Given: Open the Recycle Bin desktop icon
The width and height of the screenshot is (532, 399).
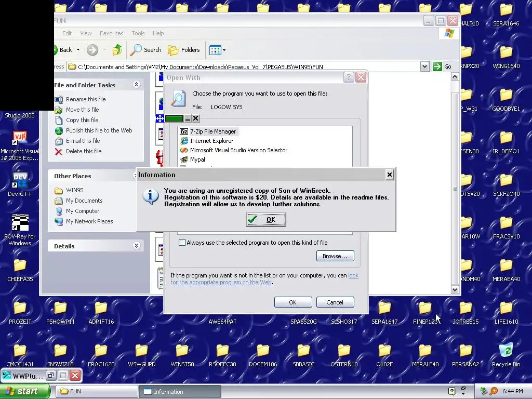Looking at the screenshot, I should pyautogui.click(x=506, y=354).
